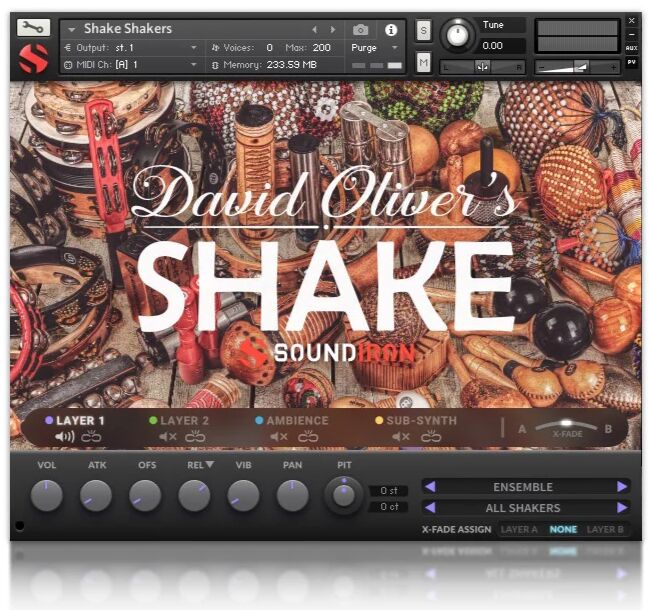
Task: Click the link icon under Layer 1
Action: (x=92, y=437)
